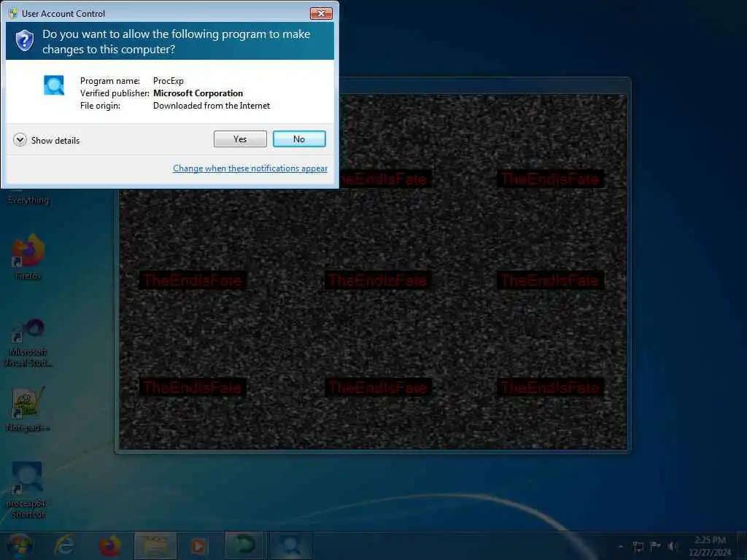This screenshot has height=560, width=747.
Task: Open the Firefox desktop shortcut
Action: point(28,257)
